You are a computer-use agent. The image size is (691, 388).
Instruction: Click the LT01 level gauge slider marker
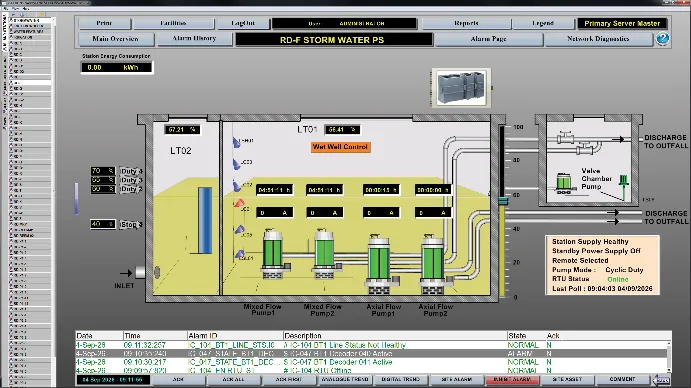(503, 201)
